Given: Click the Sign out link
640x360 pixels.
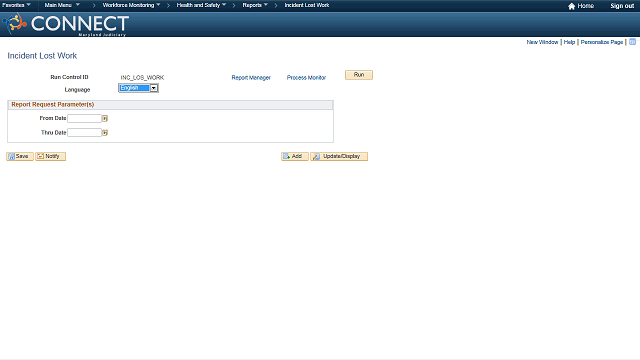Looking at the screenshot, I should pyautogui.click(x=622, y=6).
